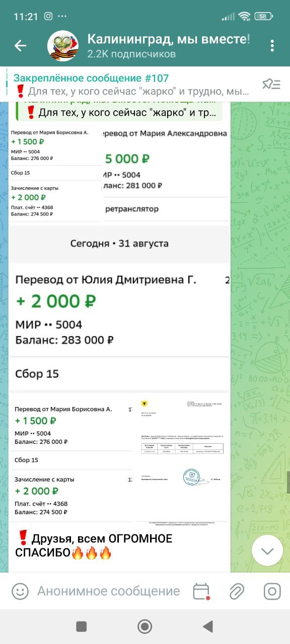The width and height of the screenshot is (290, 644).
Task: Open the channel avatar picture
Action: [x=63, y=46]
